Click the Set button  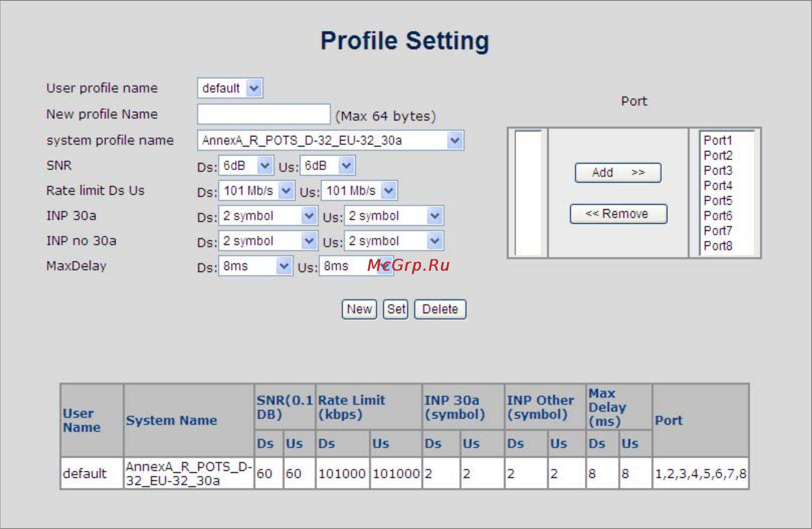click(396, 309)
